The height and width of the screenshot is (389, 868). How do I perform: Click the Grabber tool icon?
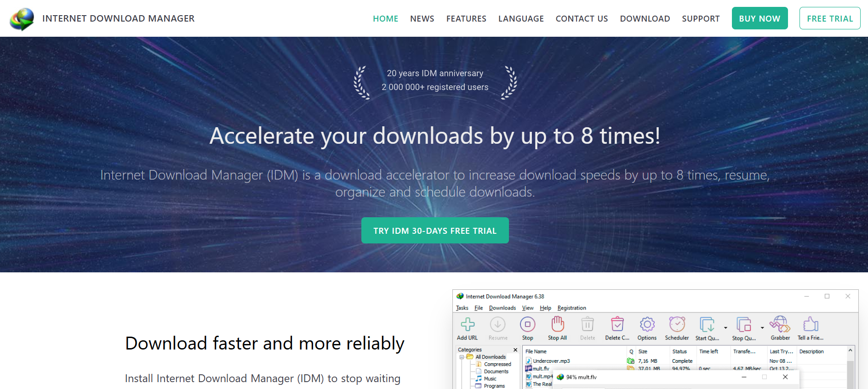tap(780, 325)
